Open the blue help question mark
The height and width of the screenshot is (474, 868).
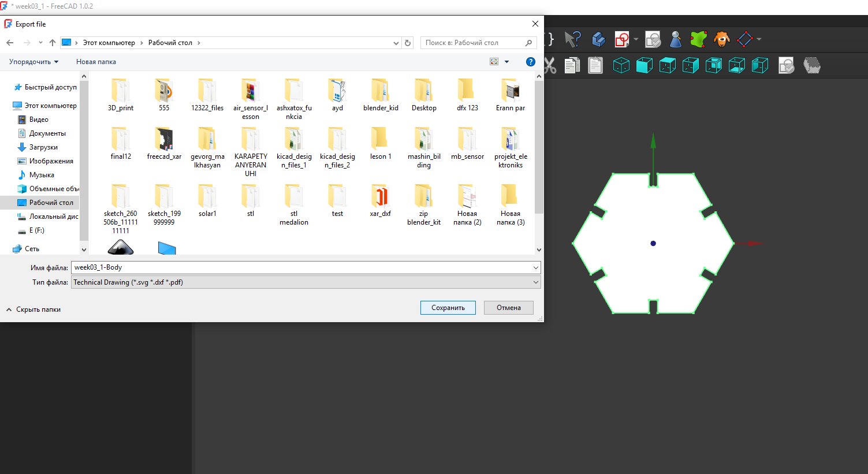pyautogui.click(x=531, y=62)
